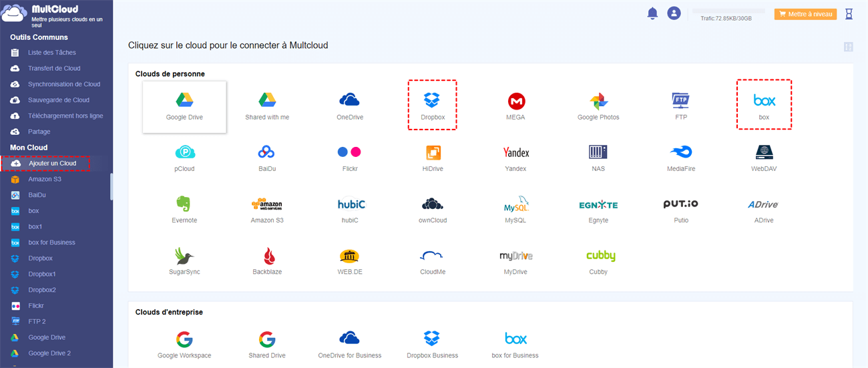Add a Cubby account
868x368 pixels.
point(600,262)
